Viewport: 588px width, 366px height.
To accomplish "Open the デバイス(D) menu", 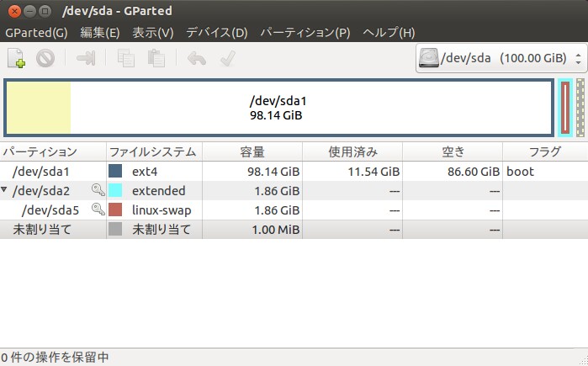I will tap(217, 33).
